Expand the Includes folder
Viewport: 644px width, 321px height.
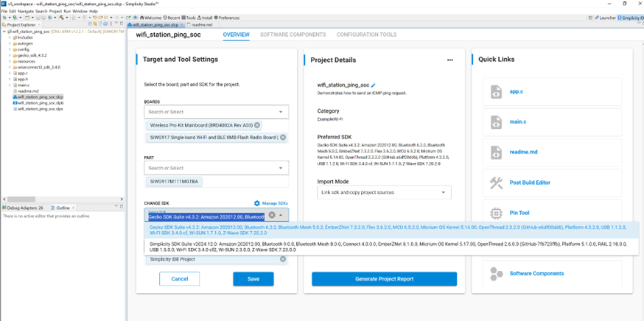coord(10,38)
